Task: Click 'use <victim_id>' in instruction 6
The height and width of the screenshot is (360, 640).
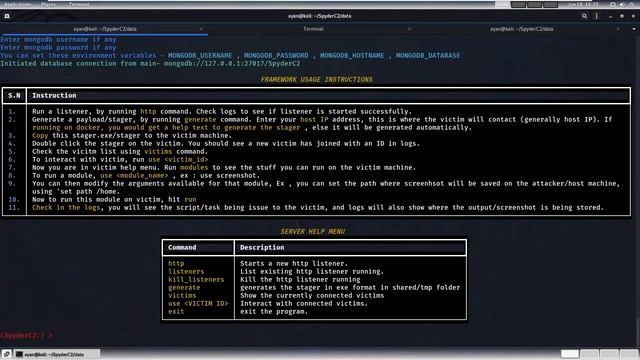Action: pyautogui.click(x=178, y=159)
